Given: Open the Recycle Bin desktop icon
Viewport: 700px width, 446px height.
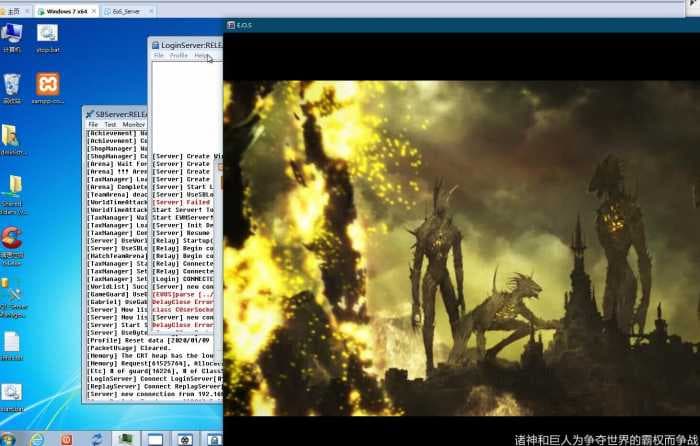Looking at the screenshot, I should [12, 86].
